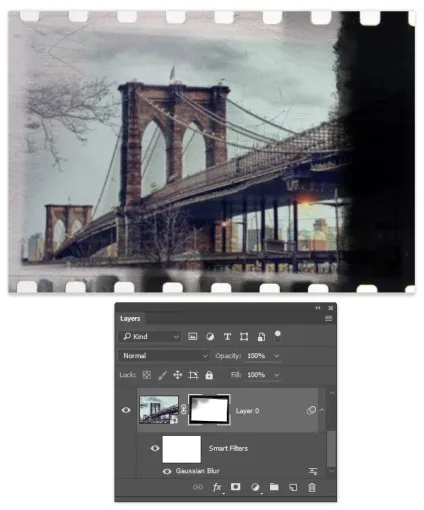
Task: Expand the Opacity 100% dropdown arrow
Action: [x=277, y=356]
